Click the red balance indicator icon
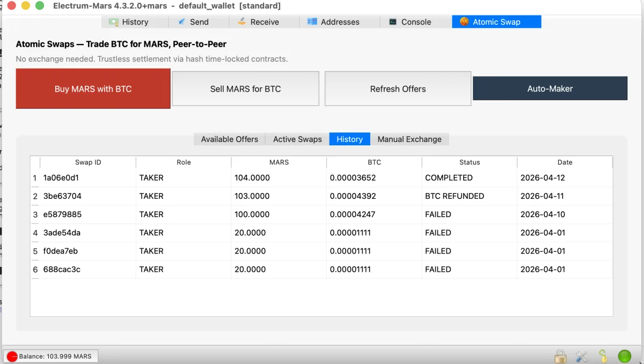 coord(12,356)
